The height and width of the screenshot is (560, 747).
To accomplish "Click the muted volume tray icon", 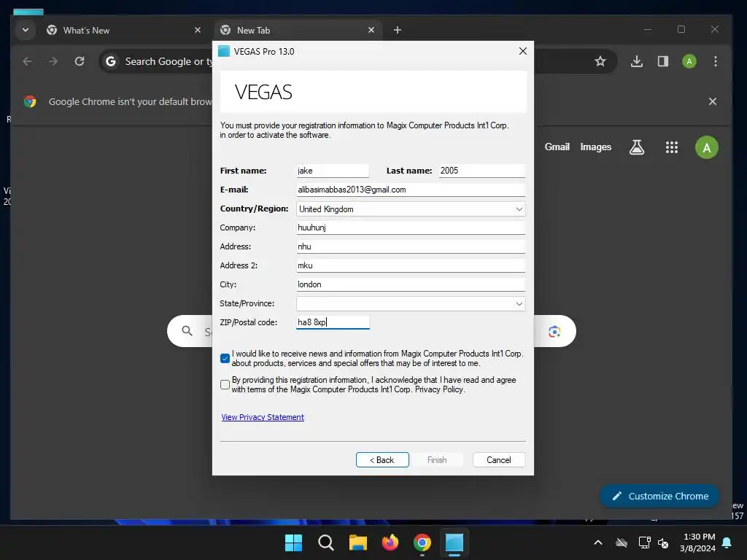I will (x=662, y=542).
